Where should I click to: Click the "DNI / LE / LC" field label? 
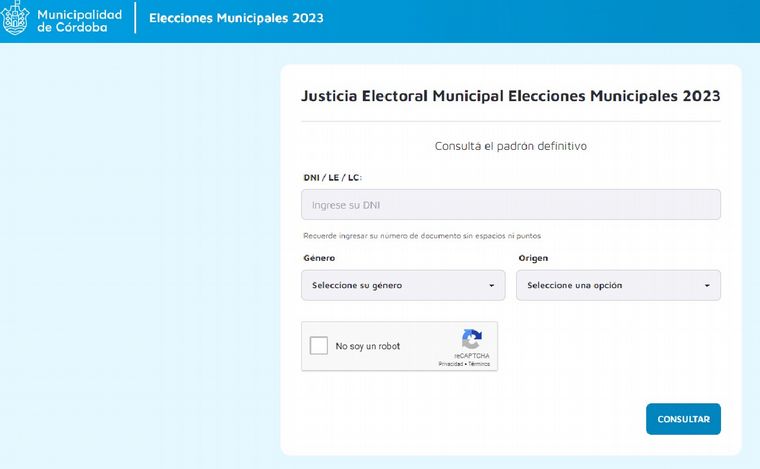pyautogui.click(x=332, y=177)
